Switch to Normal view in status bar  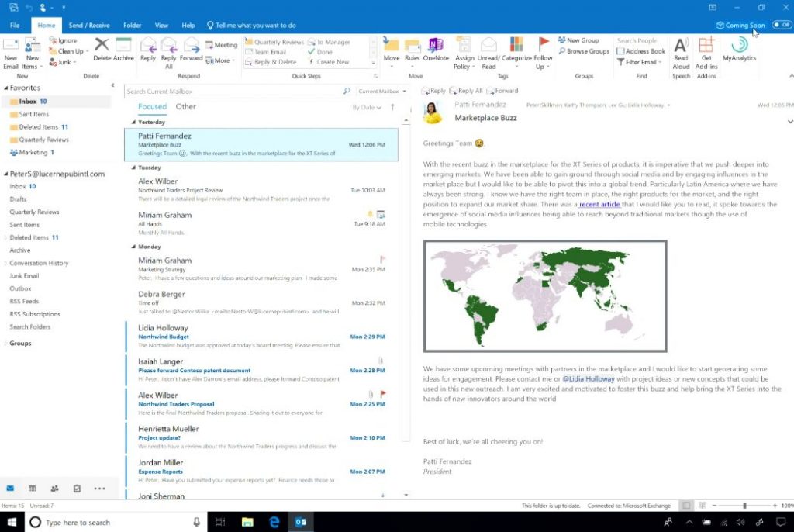(686, 505)
